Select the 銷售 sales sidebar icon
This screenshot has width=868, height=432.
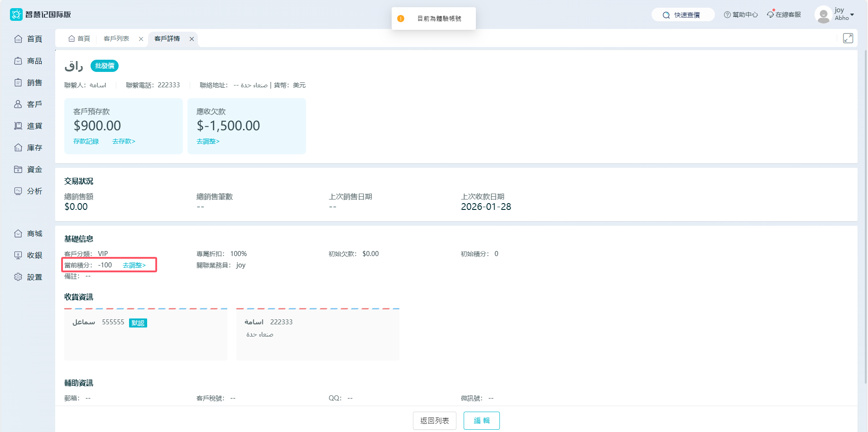coord(18,82)
